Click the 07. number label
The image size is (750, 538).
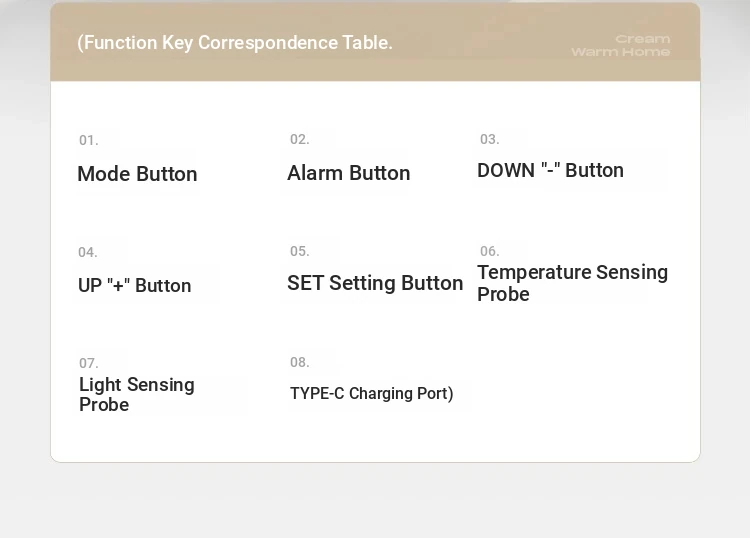tap(88, 363)
